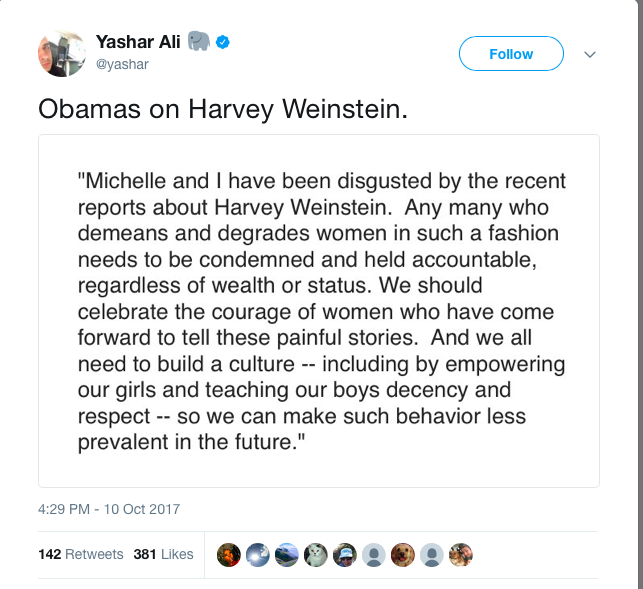Click the second default gray silhouette avatar
Viewport: 643px width, 589px height.
pyautogui.click(x=431, y=554)
